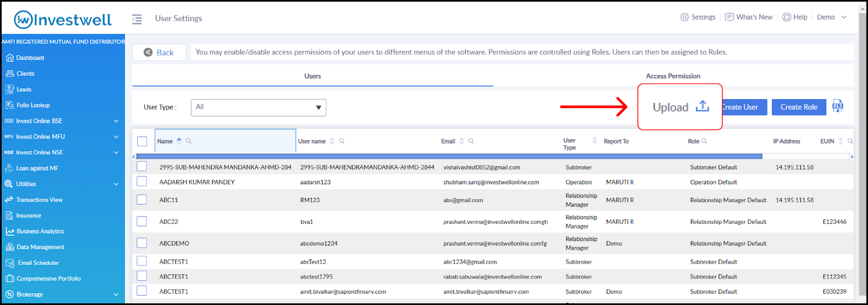Click Comprehensive Portfolio icon
The image size is (868, 305).
(x=9, y=278)
